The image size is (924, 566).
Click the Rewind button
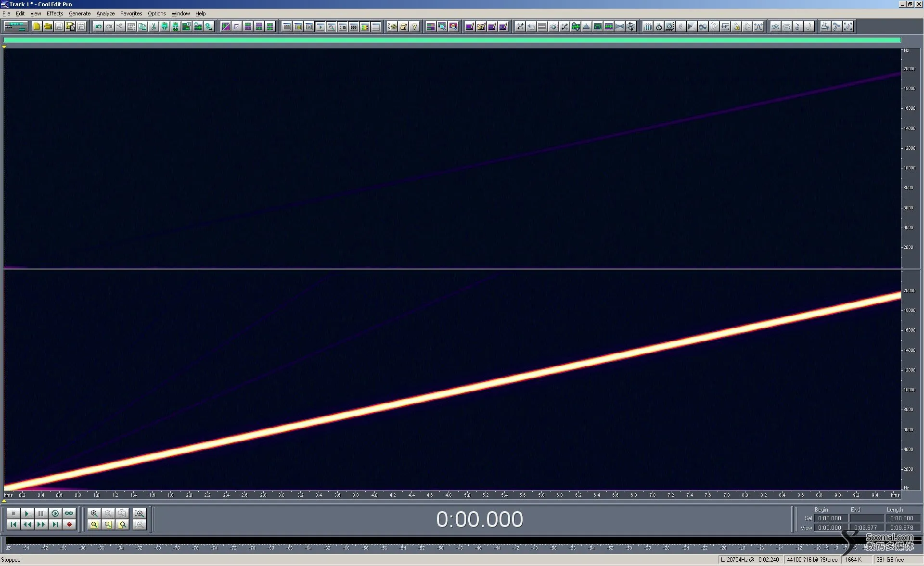click(x=27, y=525)
